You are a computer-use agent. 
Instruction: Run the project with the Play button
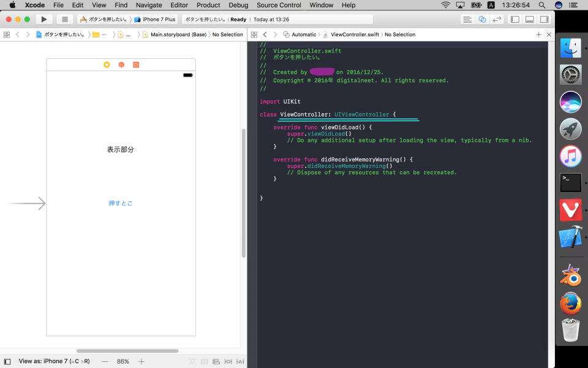[44, 19]
